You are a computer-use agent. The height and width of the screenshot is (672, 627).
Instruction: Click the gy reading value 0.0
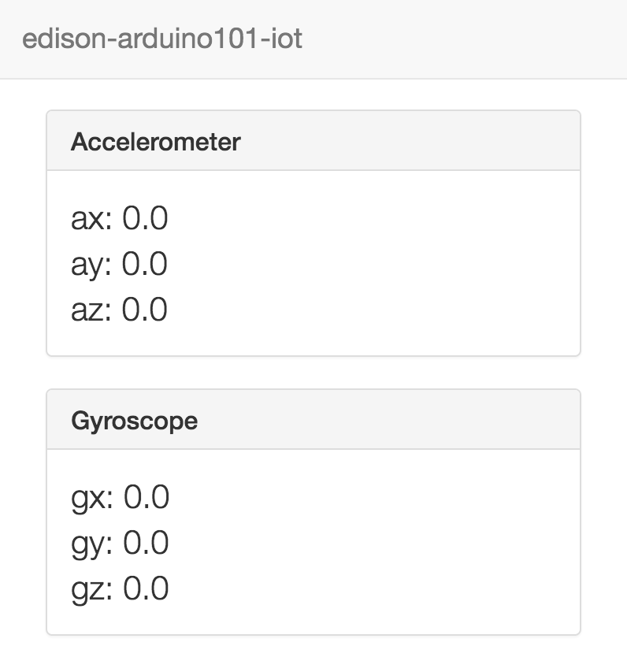[147, 543]
